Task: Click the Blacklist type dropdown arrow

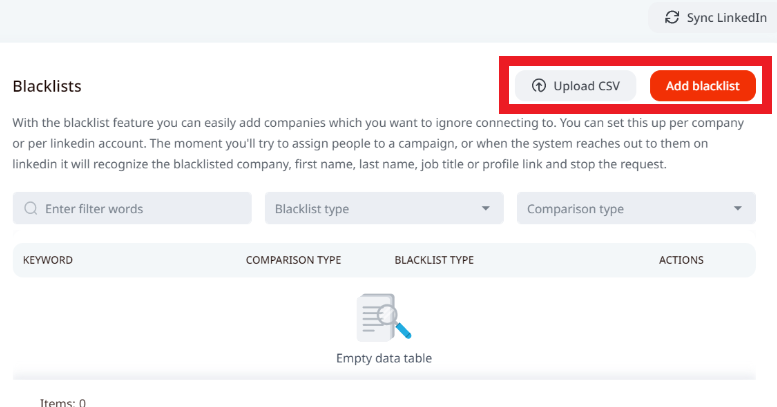Action: [x=486, y=209]
